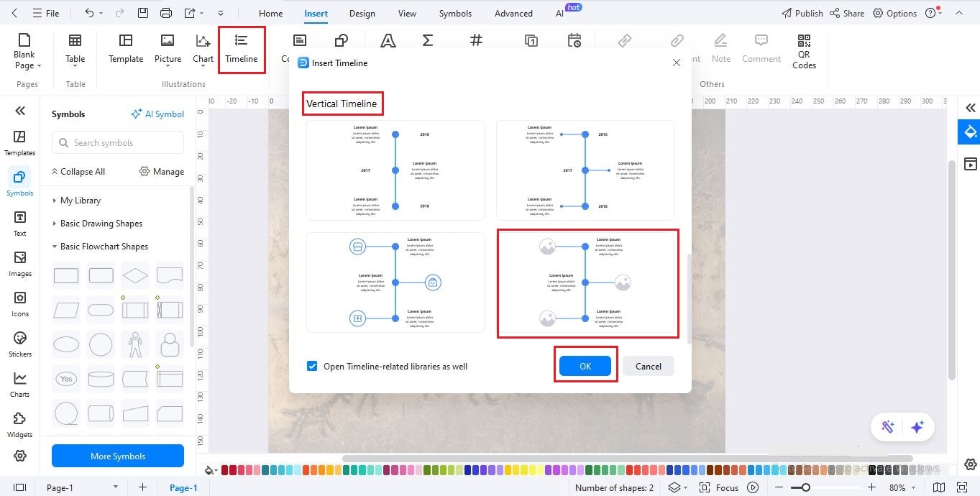Viewport: 980px width, 496px height.
Task: Open the quick access toolbar customize arrow
Action: (x=220, y=13)
